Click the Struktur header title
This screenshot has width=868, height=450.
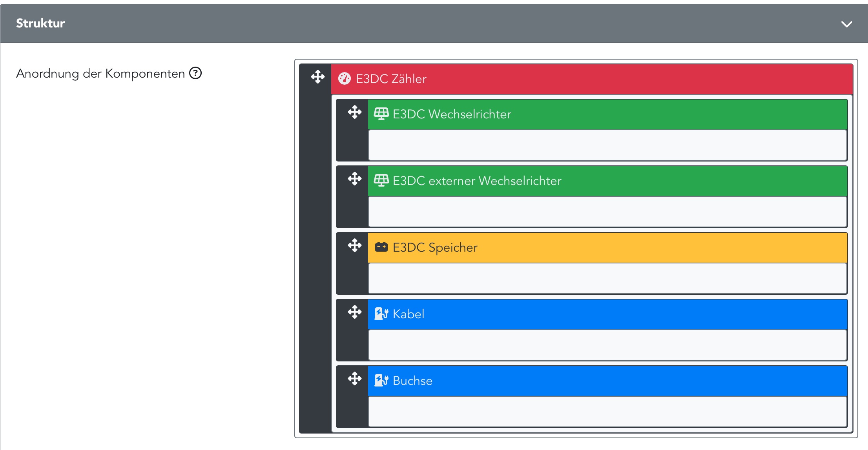[x=40, y=24]
